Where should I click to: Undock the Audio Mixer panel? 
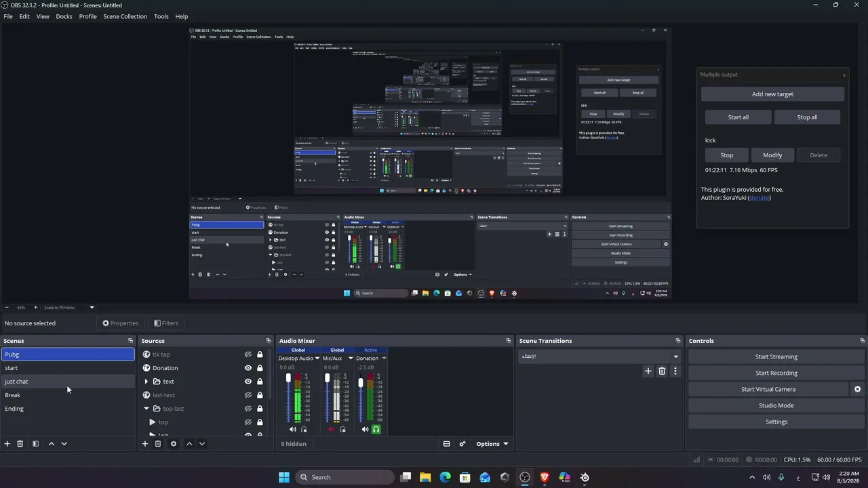click(509, 341)
